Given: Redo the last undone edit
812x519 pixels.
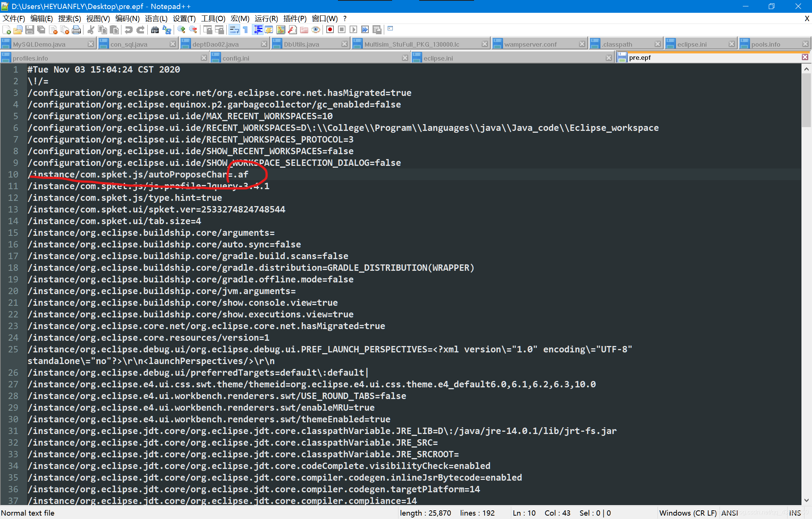Looking at the screenshot, I should coord(140,30).
